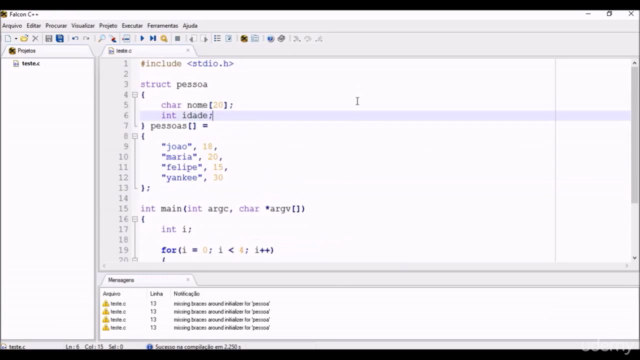Click the Step Into debug icon

coord(297,39)
